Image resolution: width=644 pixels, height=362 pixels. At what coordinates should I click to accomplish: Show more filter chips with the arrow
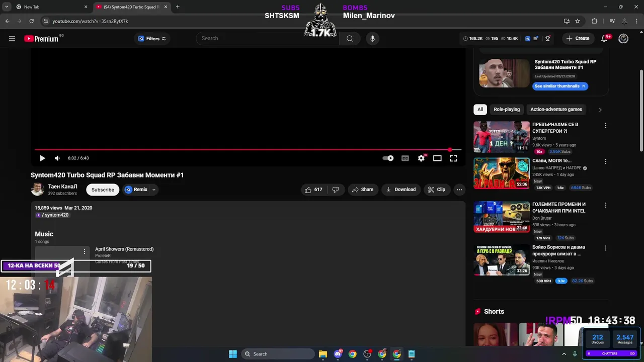pos(600,110)
